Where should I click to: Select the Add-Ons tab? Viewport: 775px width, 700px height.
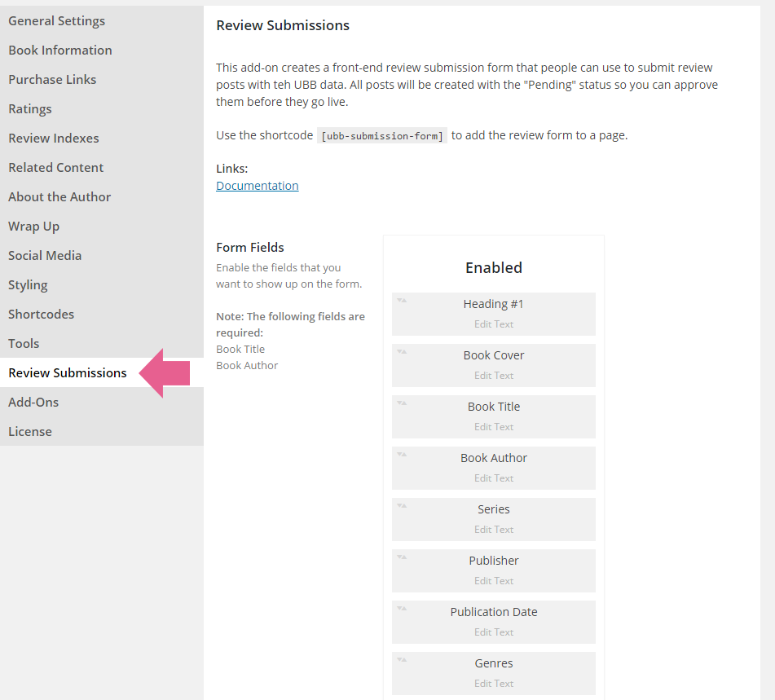click(102, 403)
